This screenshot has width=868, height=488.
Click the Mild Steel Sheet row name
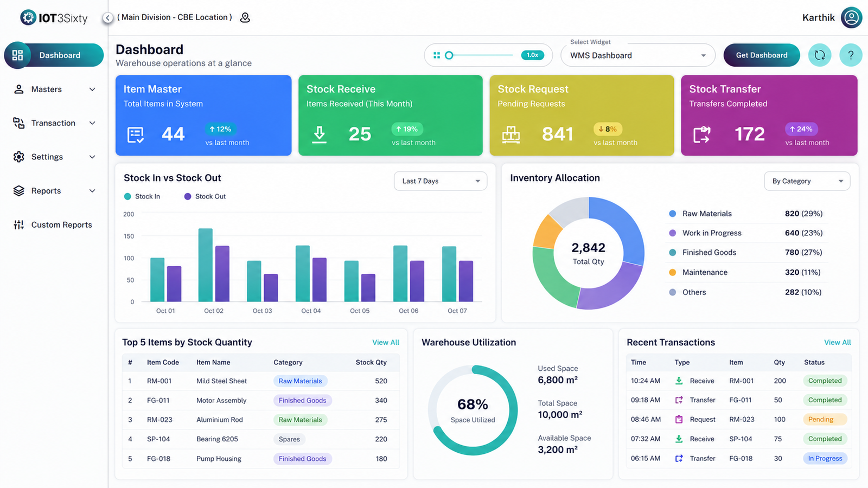(x=221, y=381)
